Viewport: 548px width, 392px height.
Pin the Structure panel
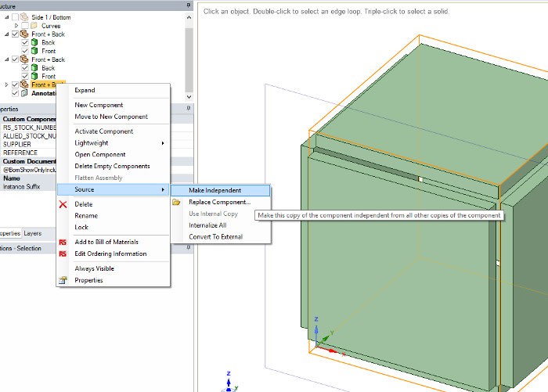[189, 5]
